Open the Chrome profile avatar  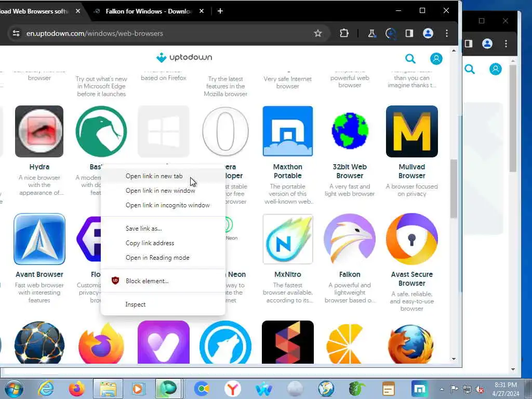point(428,33)
